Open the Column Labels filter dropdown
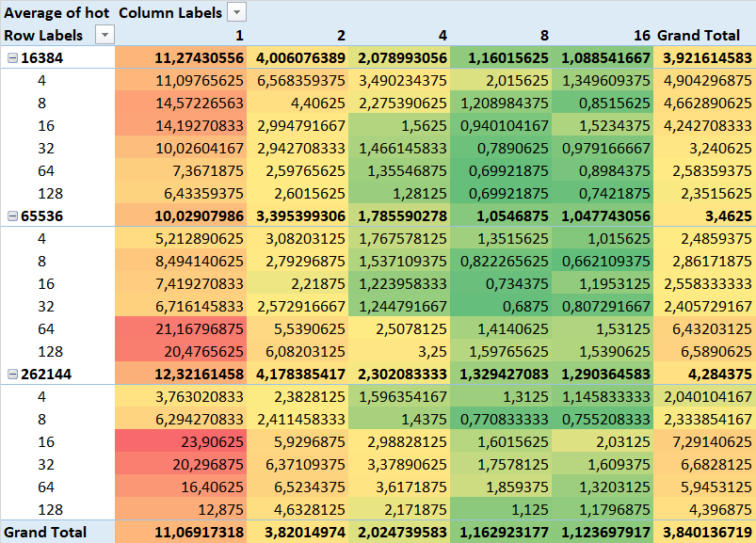This screenshot has height=543, width=756. click(x=236, y=12)
